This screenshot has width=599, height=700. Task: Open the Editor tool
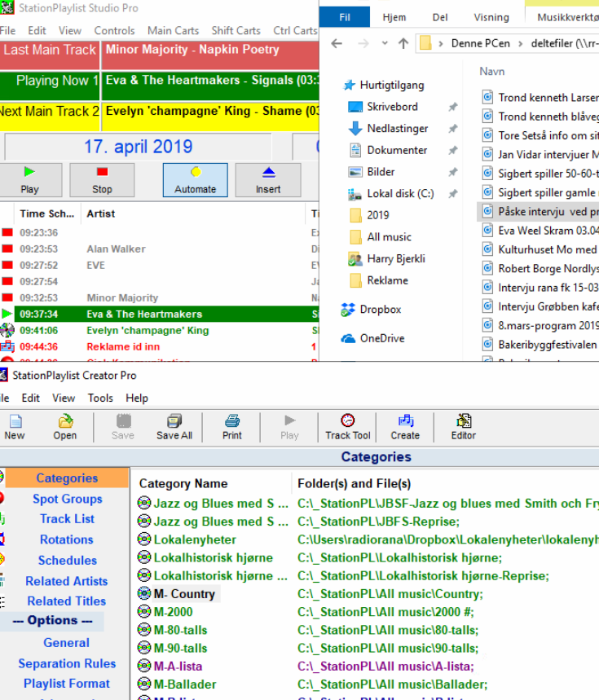pos(464,427)
